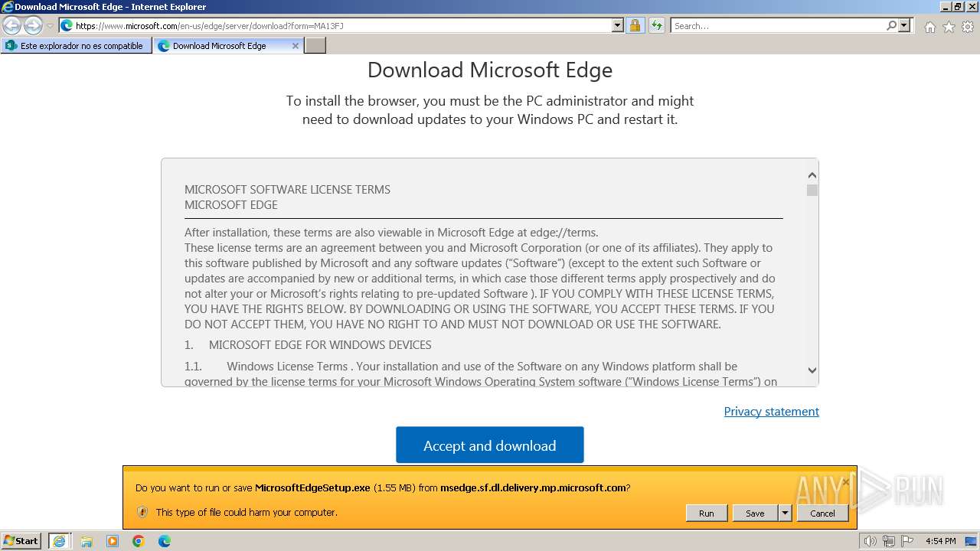Image resolution: width=980 pixels, height=551 pixels.
Task: Click the license scrollbar thumb
Action: 812,190
